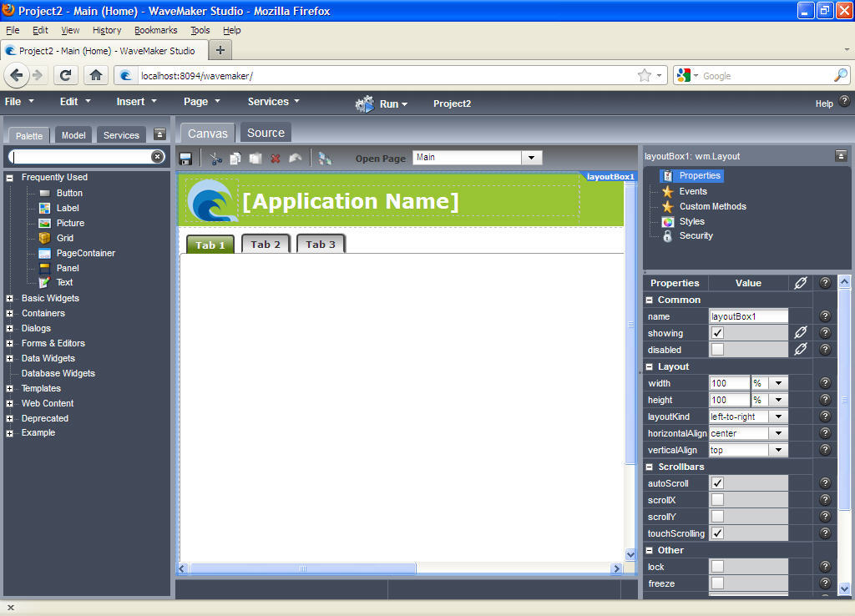The height and width of the screenshot is (616, 855).
Task: Open the layoutKind dropdown
Action: 778,417
